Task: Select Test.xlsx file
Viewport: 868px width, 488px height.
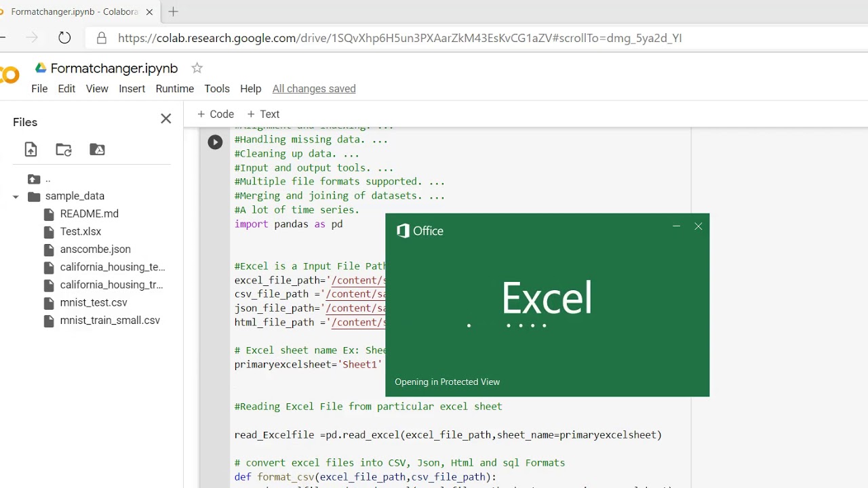Action: point(81,231)
